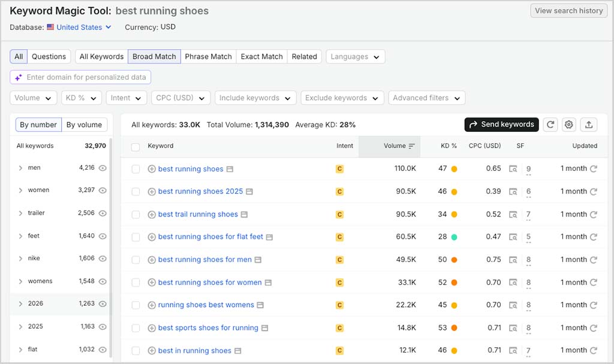The image size is (614, 364).
Task: Refresh metrics for 'best running shoes for women' row
Action: click(594, 282)
